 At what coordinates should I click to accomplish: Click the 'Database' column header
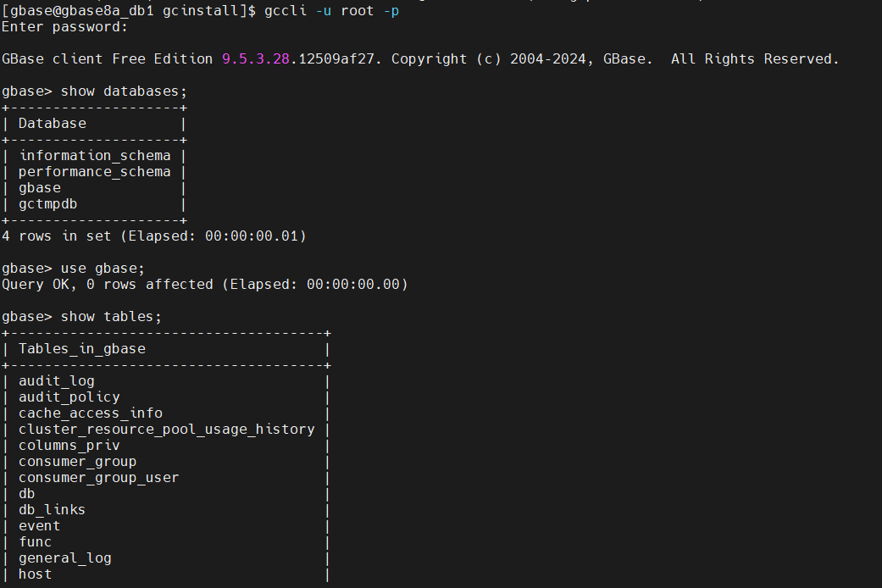pos(53,123)
